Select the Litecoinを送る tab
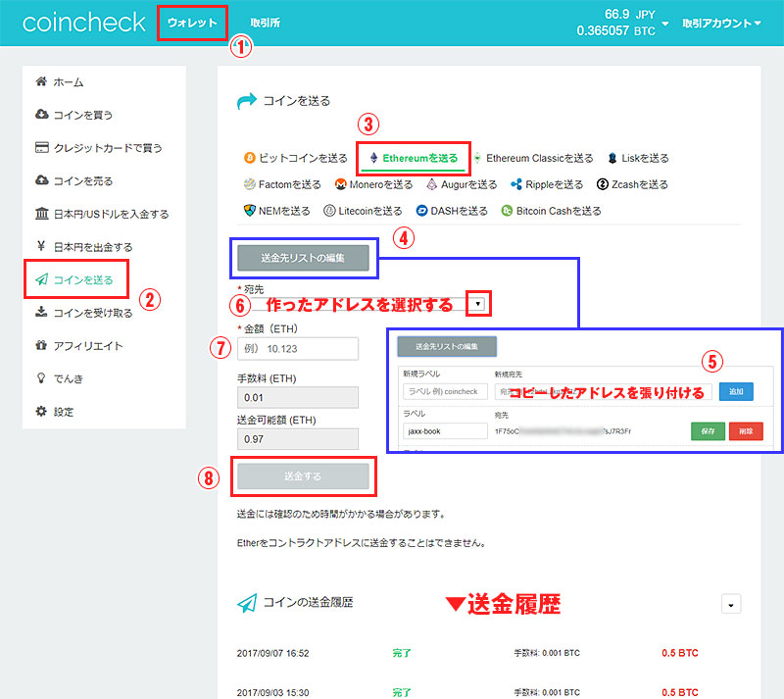The width and height of the screenshot is (784, 699). pos(363,211)
